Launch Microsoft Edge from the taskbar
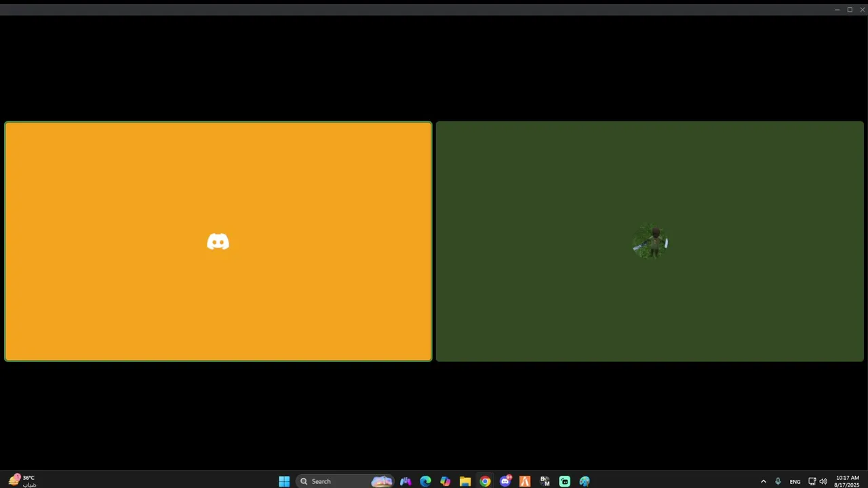 425,481
